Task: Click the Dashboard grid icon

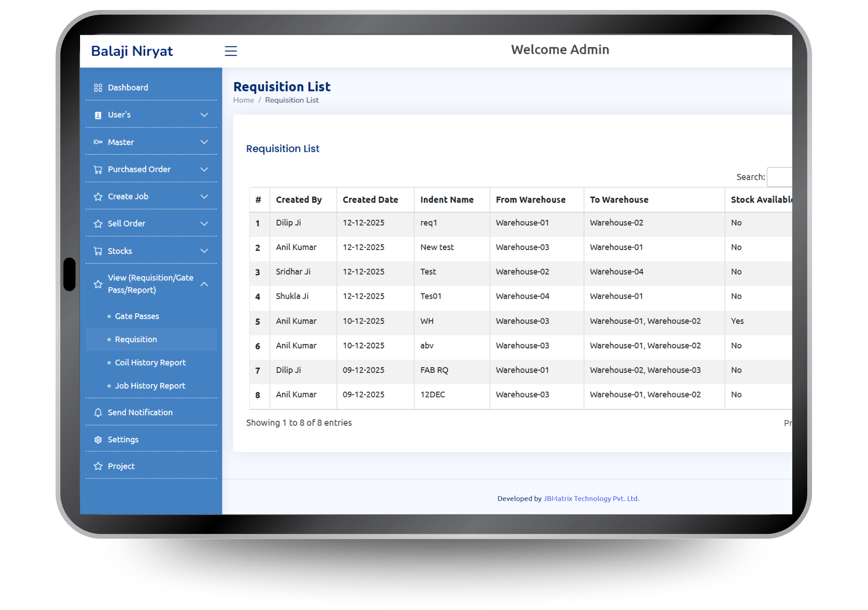Action: [98, 88]
